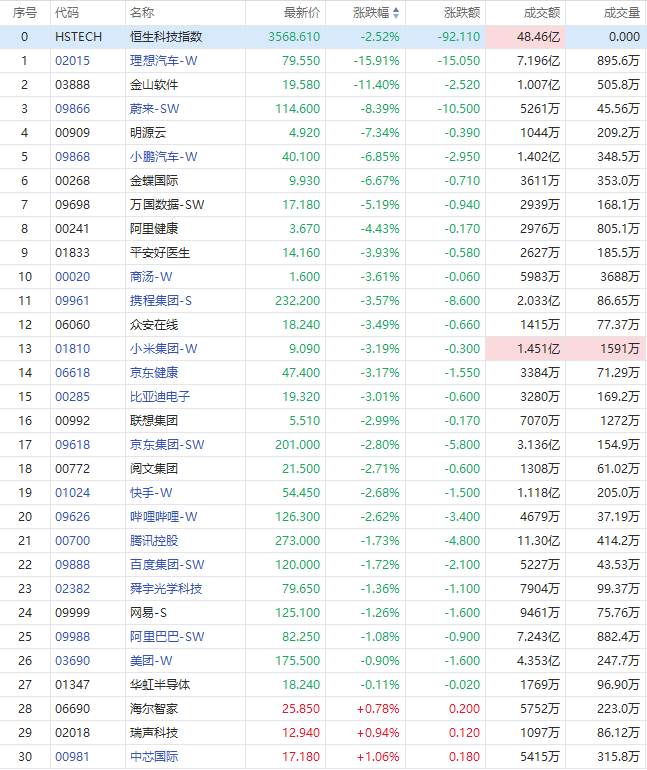Select 平安好医生 row name
The width and height of the screenshot is (647, 770).
pos(160,253)
